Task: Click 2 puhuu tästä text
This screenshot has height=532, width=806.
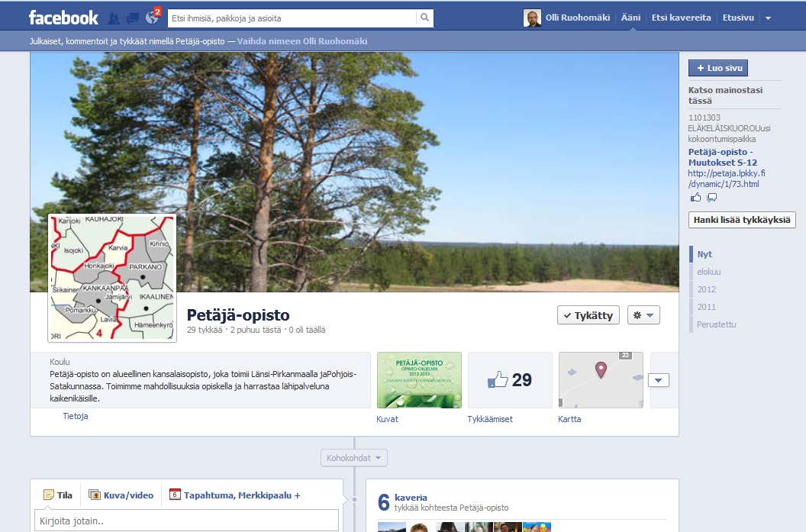Action: click(256, 330)
